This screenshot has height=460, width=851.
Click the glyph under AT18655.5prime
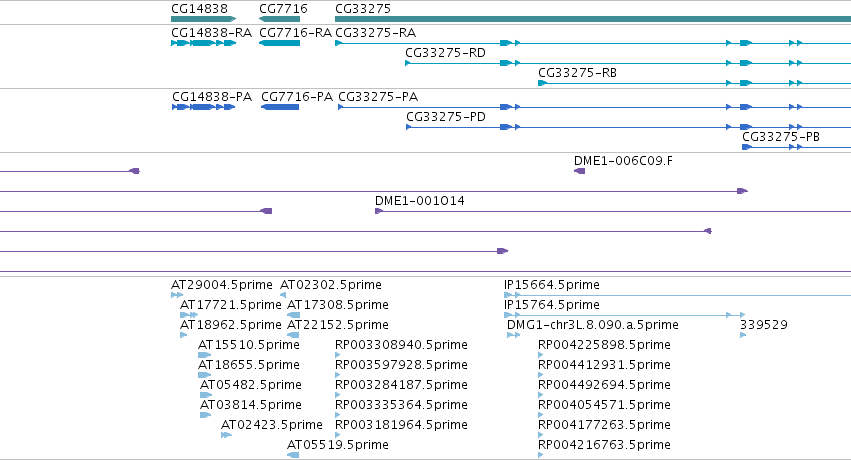click(205, 375)
